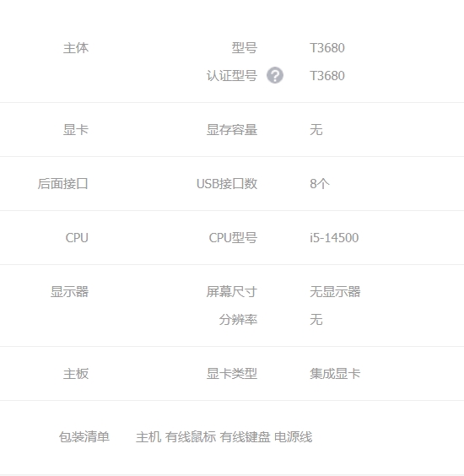The image size is (464, 476).
Task: Select the 显示器 category heading
Action: coord(69,292)
